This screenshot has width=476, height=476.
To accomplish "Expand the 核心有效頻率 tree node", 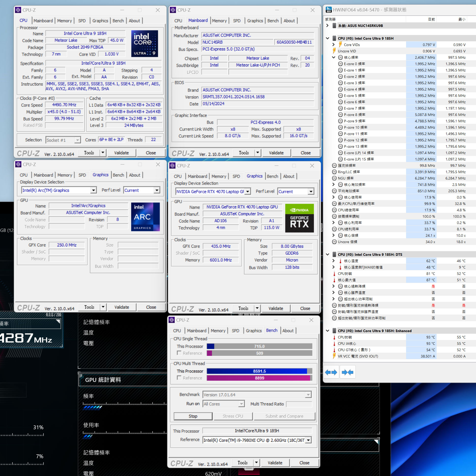I will (334, 184).
